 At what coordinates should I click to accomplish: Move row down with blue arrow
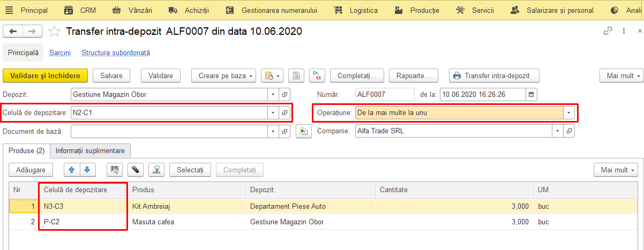(x=87, y=170)
